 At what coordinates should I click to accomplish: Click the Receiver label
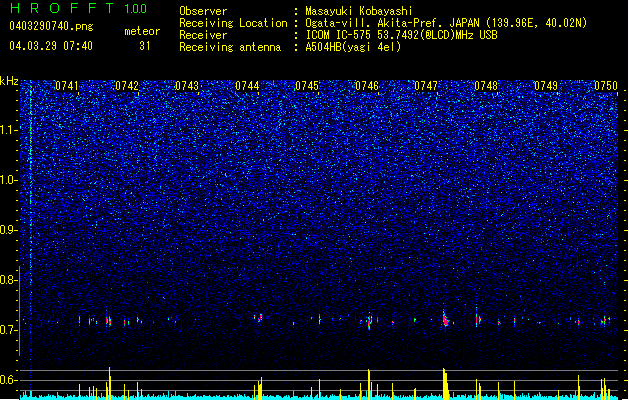click(x=203, y=35)
